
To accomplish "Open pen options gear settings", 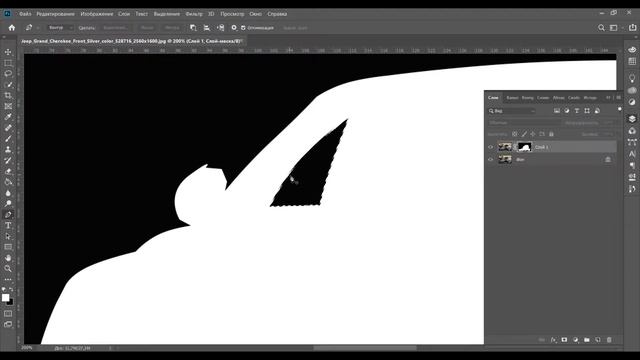I will coord(234,28).
